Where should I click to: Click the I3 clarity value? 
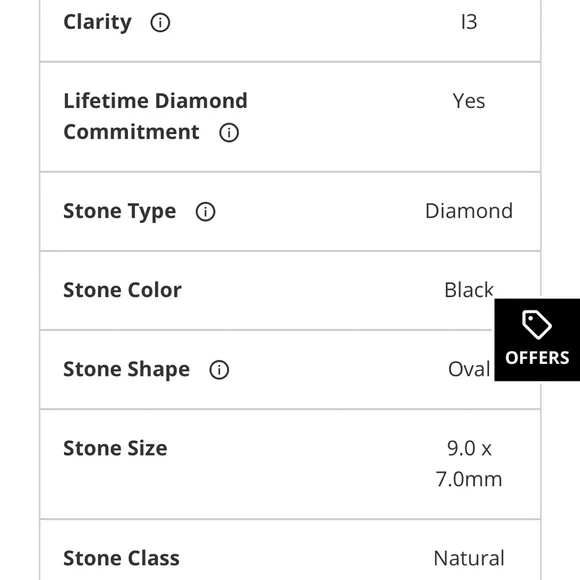click(x=469, y=22)
